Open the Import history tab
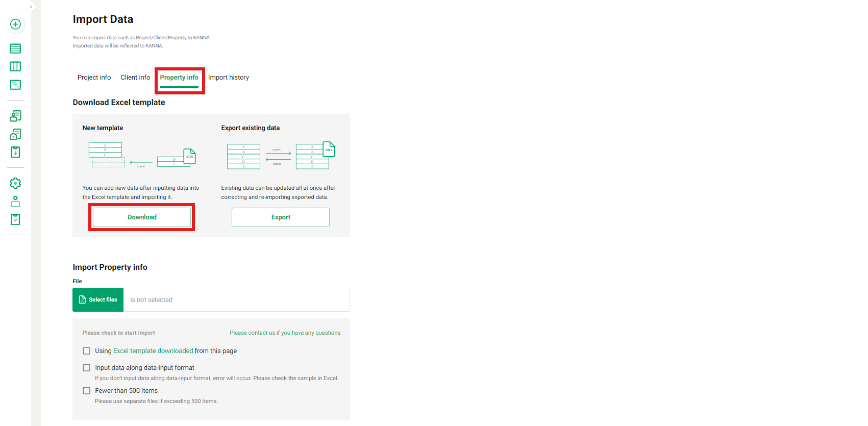 click(x=228, y=78)
